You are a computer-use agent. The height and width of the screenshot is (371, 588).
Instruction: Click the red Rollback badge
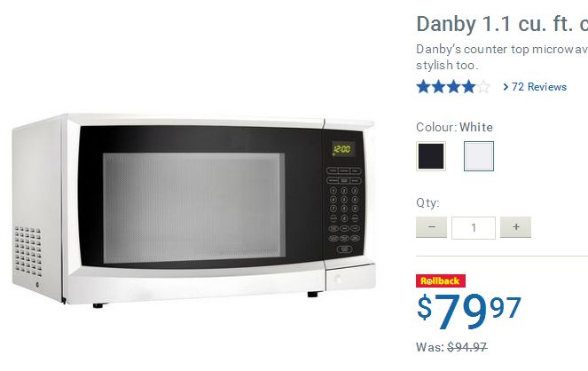pos(441,280)
